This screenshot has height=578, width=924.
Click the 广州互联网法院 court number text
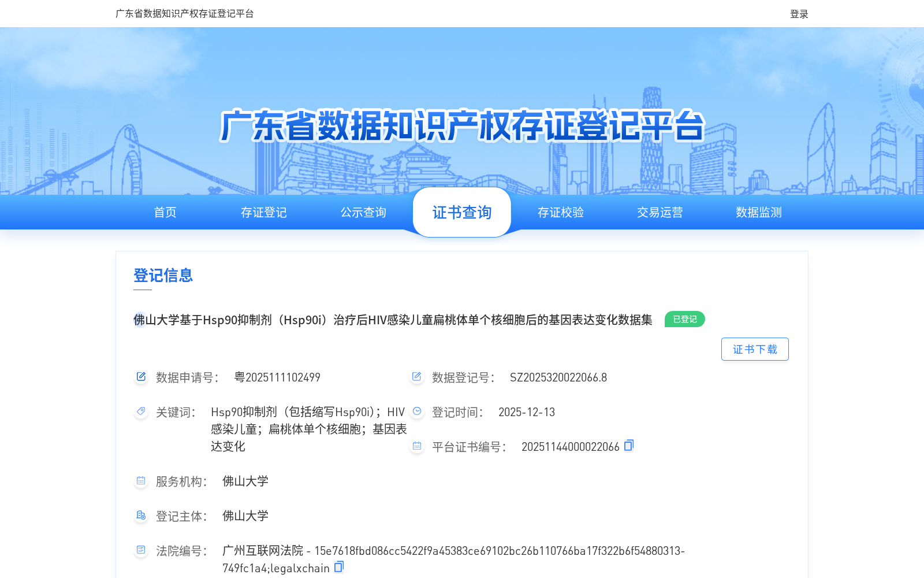(x=453, y=559)
